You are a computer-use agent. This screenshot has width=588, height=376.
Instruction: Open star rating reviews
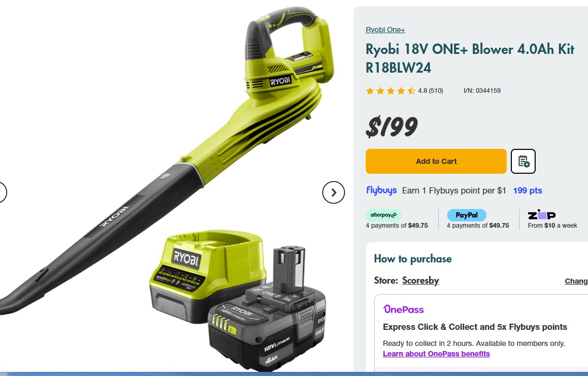coord(391,91)
